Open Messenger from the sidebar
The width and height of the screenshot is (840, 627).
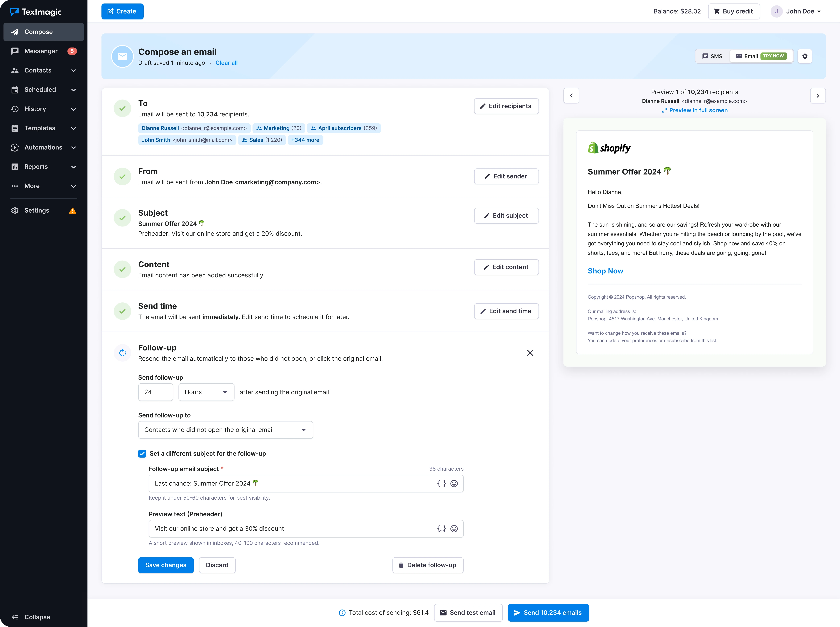click(44, 51)
